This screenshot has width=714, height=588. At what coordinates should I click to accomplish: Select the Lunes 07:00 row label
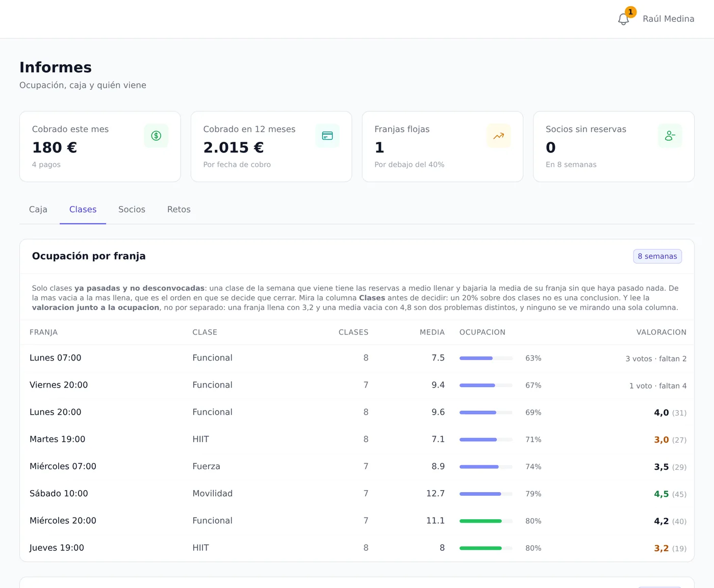click(x=56, y=358)
